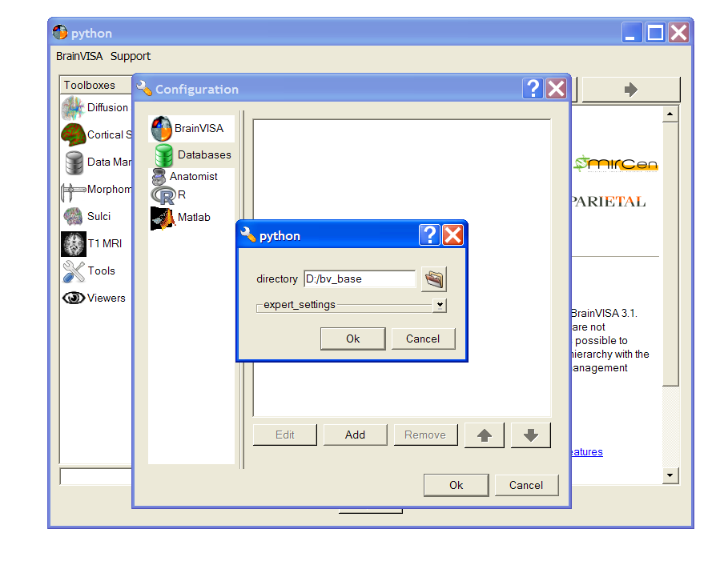728x561 pixels.
Task: Open the Cortical Surface toolbox
Action: [x=73, y=134]
